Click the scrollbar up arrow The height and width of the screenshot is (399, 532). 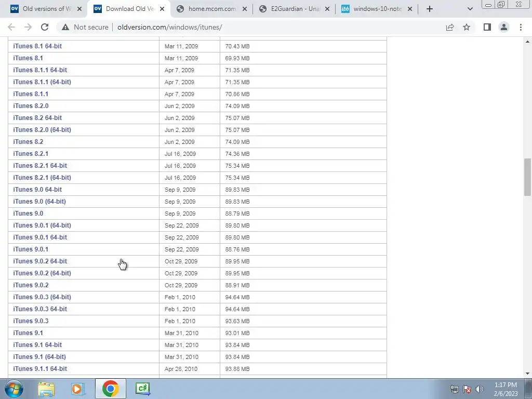pos(527,42)
